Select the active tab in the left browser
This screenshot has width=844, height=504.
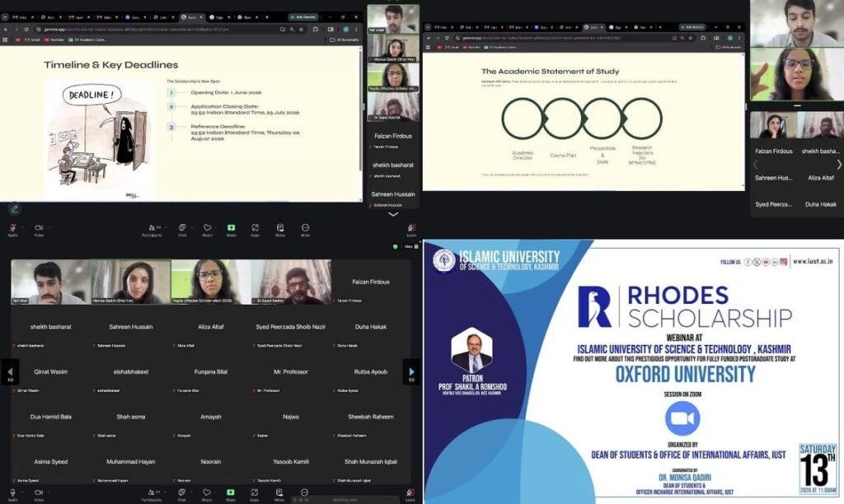pos(192,17)
